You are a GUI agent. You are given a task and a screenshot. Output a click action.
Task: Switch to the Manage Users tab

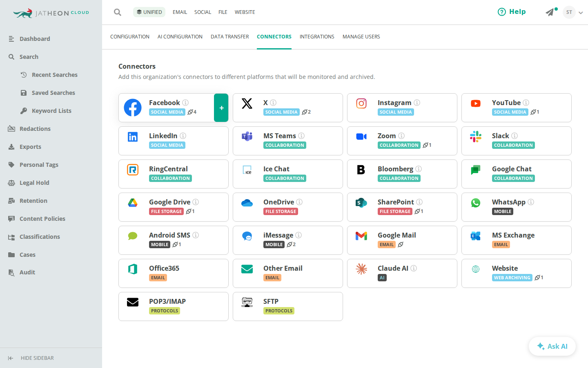pyautogui.click(x=361, y=37)
